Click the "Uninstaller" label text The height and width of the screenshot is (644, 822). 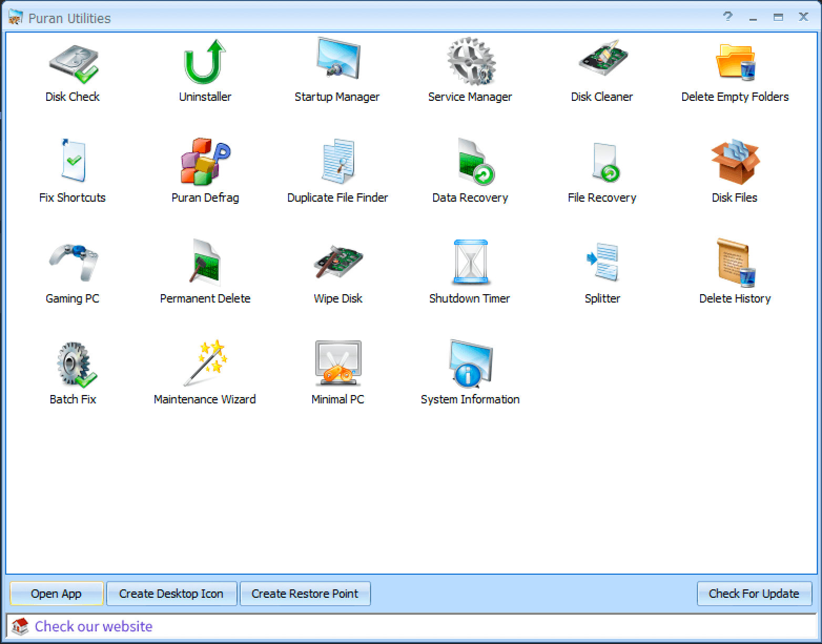coord(205,97)
